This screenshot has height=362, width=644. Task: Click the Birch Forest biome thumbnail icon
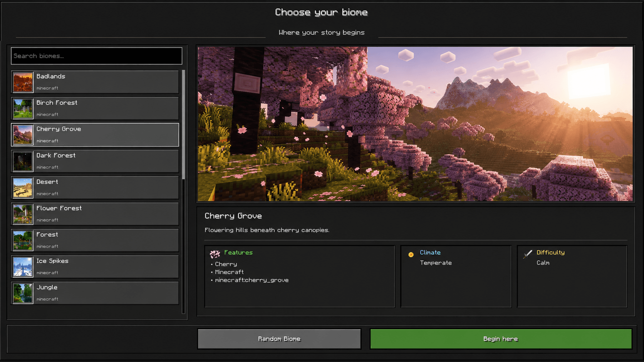click(23, 108)
